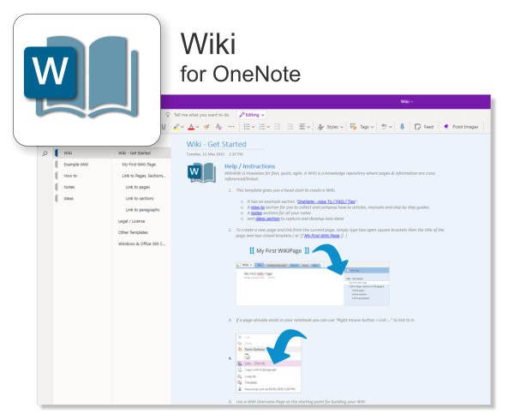Open the Editing mode dropdown
The height and width of the screenshot is (420, 514).
252,115
